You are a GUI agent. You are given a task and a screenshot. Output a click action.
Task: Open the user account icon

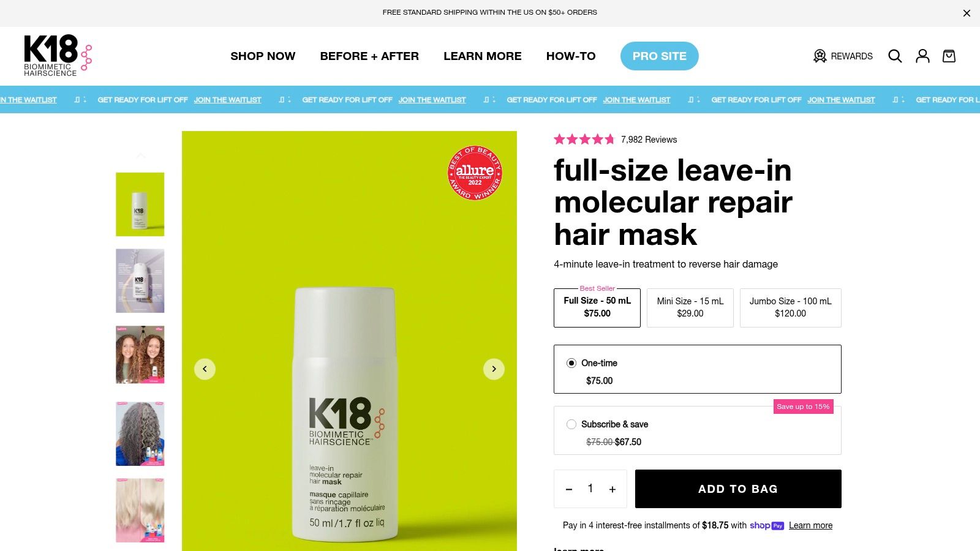922,56
